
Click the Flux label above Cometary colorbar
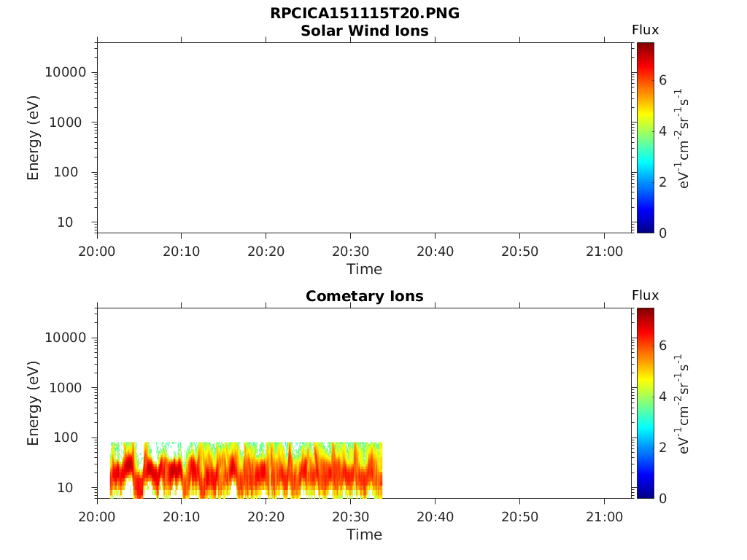coord(645,295)
